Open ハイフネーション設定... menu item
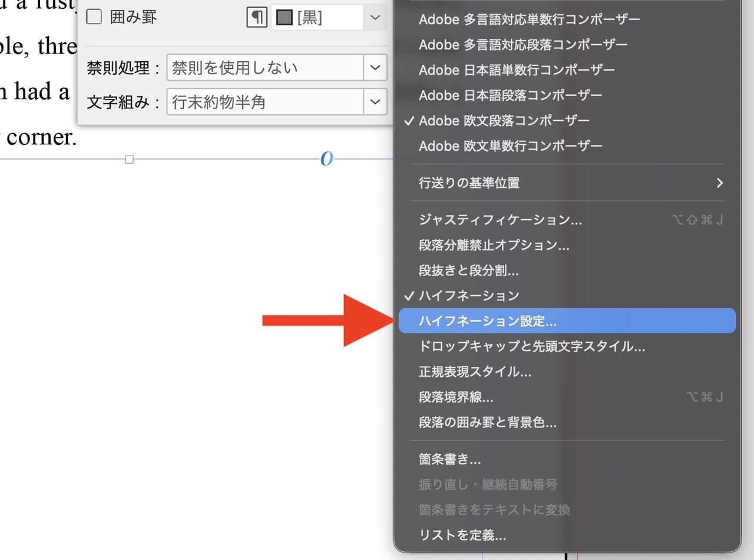The image size is (754, 560). point(567,321)
